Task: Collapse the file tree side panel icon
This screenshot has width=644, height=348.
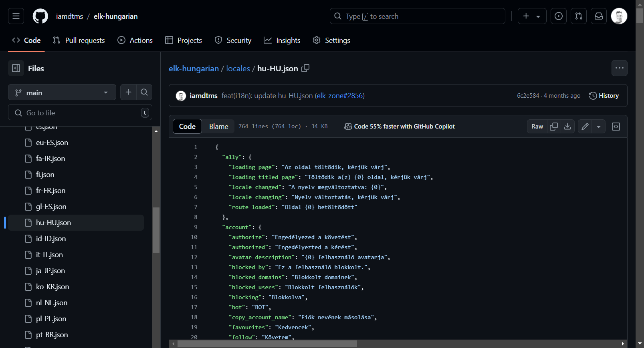Action: pos(16,68)
